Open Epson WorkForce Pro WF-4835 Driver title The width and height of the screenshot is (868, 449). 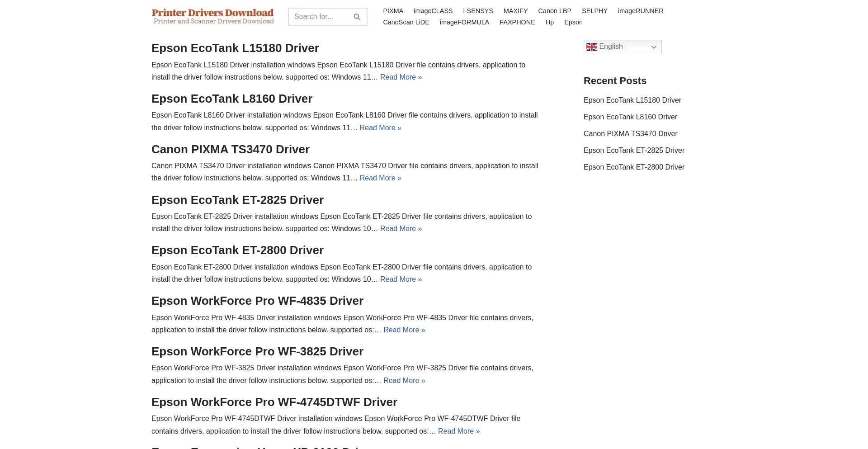tap(257, 301)
